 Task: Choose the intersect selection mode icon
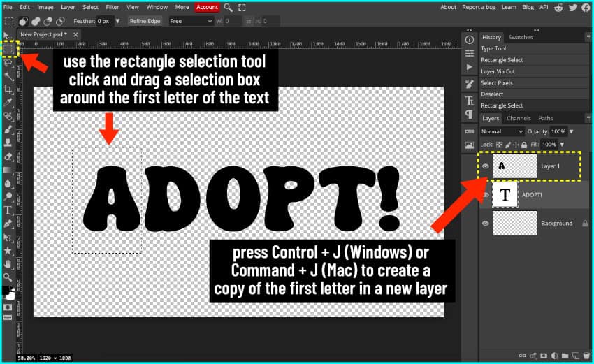[x=60, y=21]
